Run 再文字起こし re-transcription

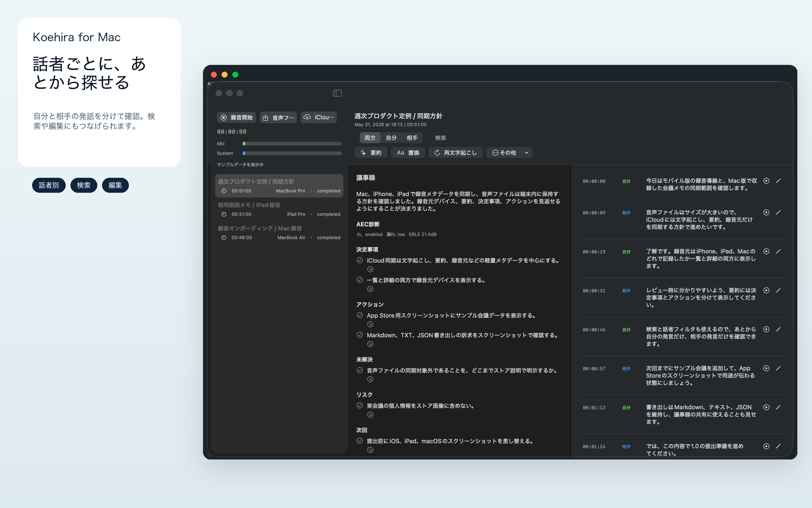455,152
